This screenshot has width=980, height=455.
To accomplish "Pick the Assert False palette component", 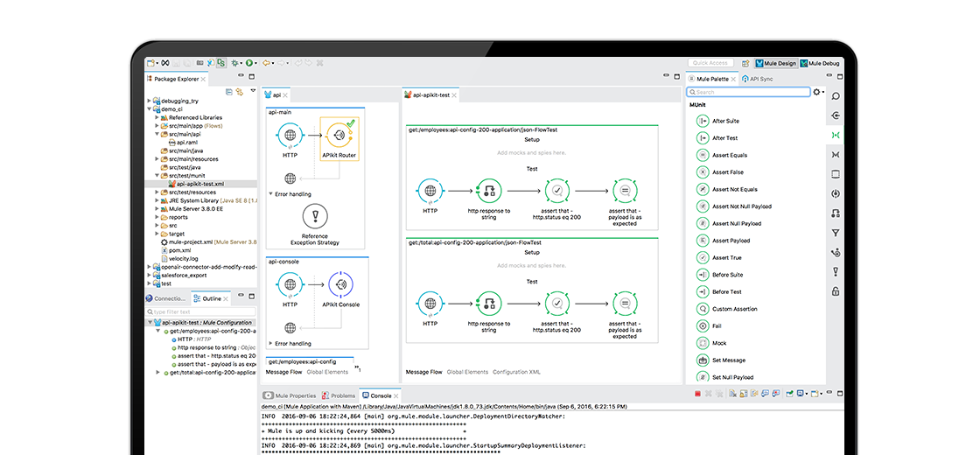I will coord(703,171).
